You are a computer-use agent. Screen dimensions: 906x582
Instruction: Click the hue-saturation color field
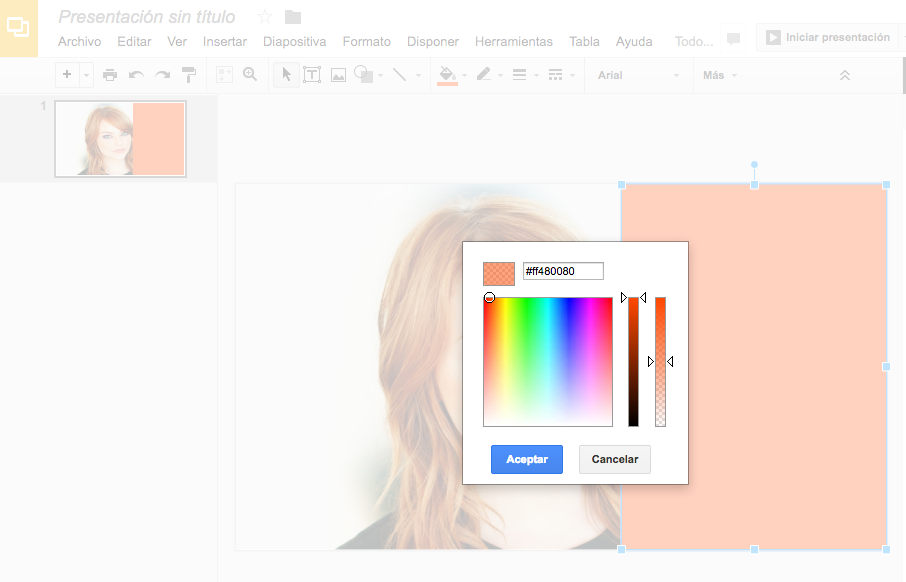coord(547,362)
